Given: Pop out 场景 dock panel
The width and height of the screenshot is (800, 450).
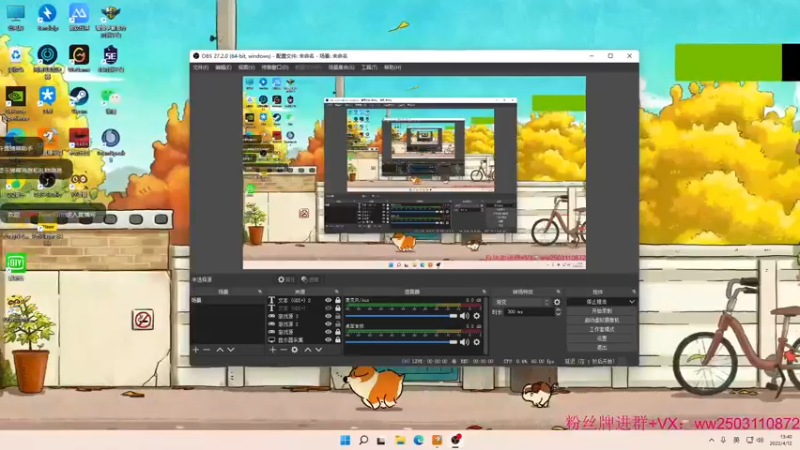Looking at the screenshot, I should [x=260, y=292].
